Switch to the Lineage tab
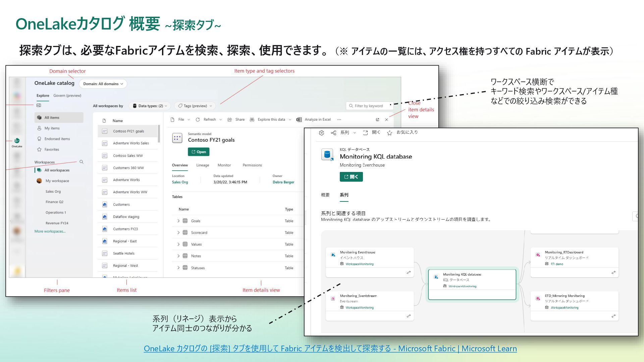Viewport: 644px width, 362px height. pyautogui.click(x=202, y=165)
